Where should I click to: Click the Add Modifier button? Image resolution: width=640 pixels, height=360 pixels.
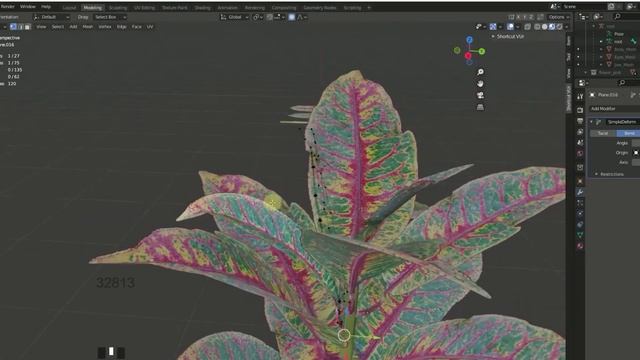click(614, 109)
